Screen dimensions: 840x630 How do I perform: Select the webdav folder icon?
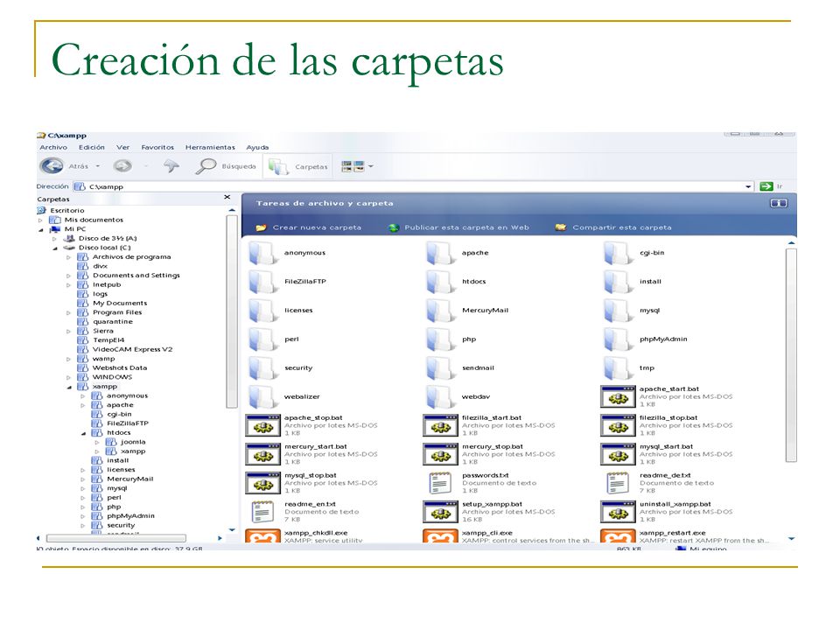point(440,397)
